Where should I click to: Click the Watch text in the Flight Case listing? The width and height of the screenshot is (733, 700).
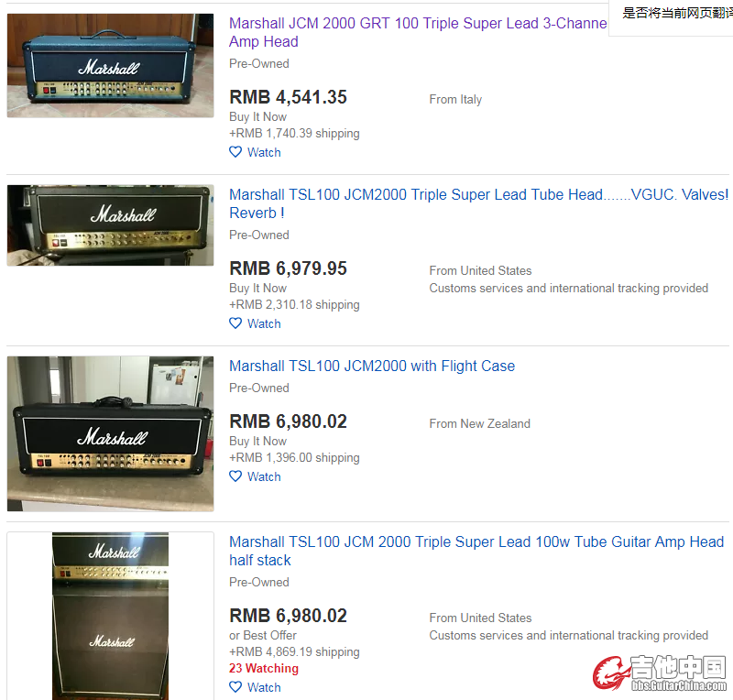[264, 476]
